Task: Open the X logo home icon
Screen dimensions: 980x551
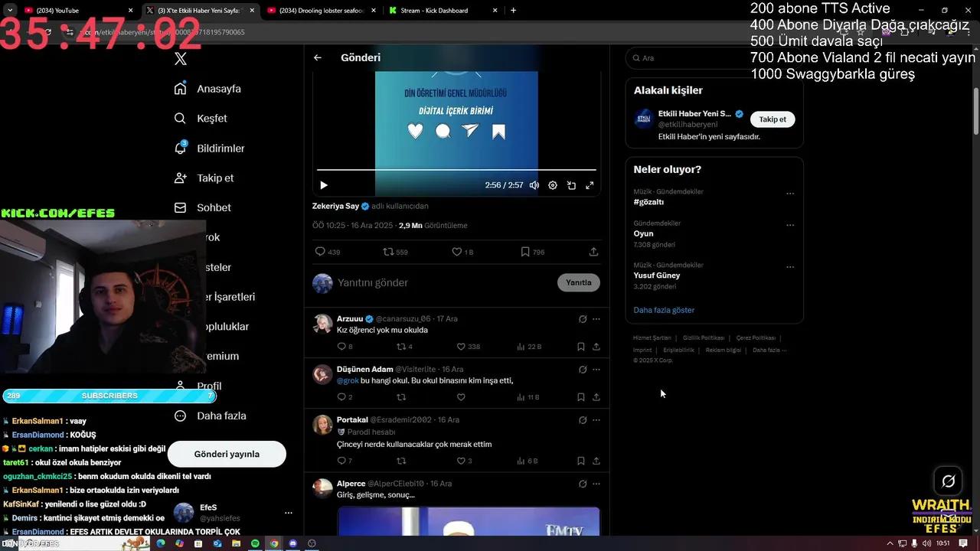Action: [x=181, y=59]
